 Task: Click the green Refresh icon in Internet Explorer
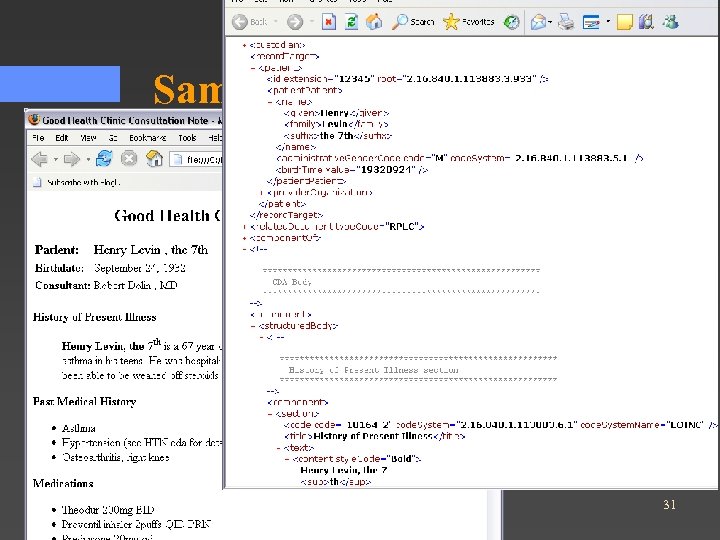pyautogui.click(x=351, y=22)
